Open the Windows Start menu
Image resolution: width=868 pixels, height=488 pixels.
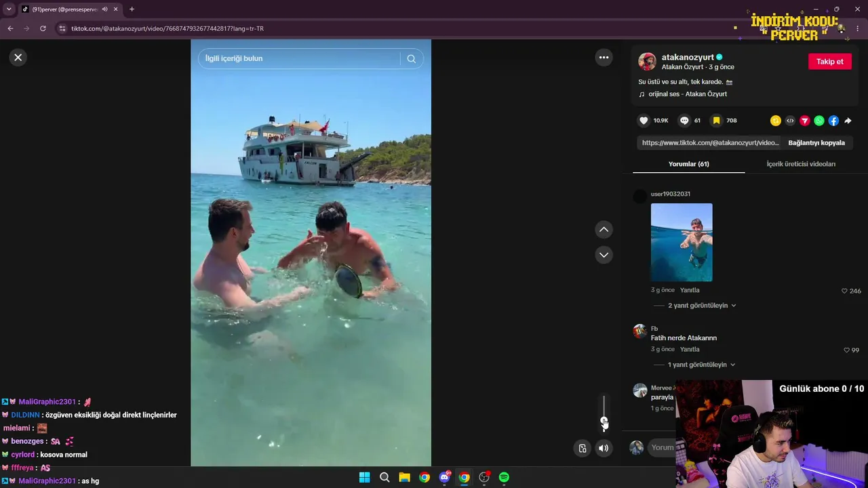(364, 477)
